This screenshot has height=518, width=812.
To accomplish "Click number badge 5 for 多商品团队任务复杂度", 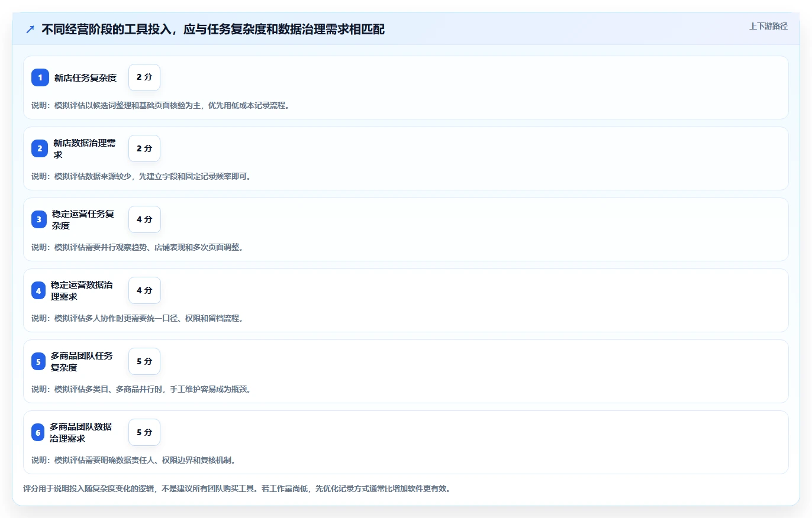I will click(38, 361).
